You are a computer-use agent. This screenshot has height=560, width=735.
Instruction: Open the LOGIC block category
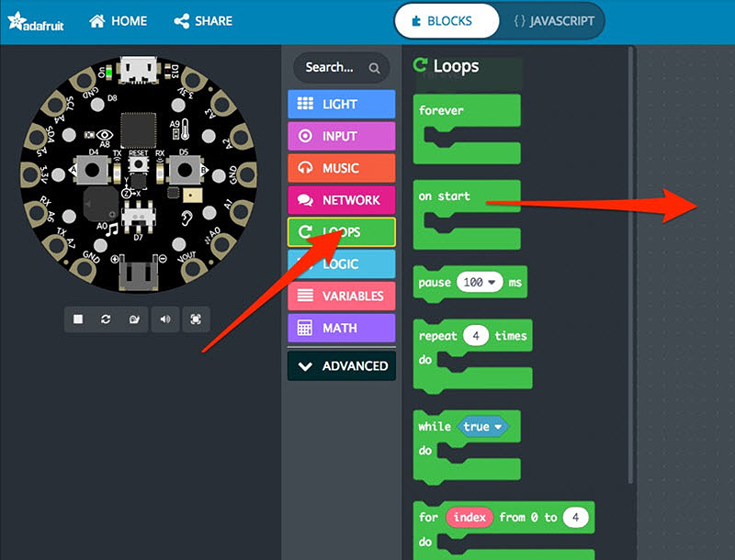click(341, 263)
